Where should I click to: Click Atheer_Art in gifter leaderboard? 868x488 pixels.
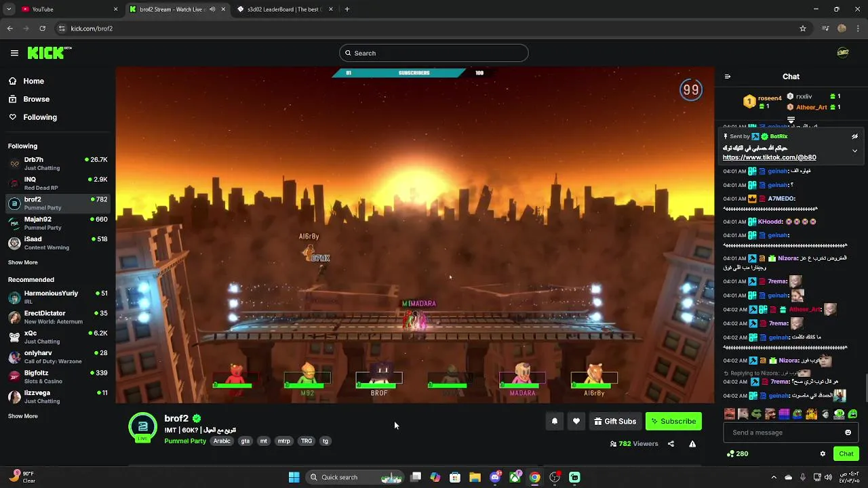pyautogui.click(x=812, y=107)
